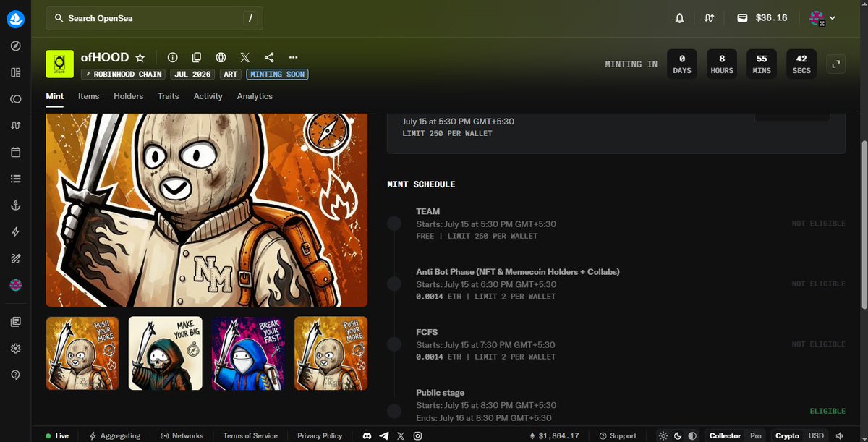The width and height of the screenshot is (868, 442).
Task: Open the anchor Rewards icon in sidebar
Action: click(15, 205)
